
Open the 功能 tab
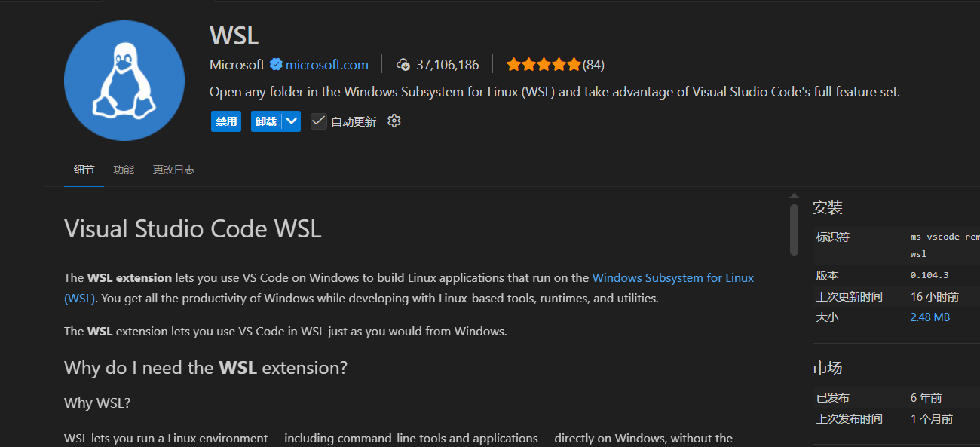click(x=124, y=170)
